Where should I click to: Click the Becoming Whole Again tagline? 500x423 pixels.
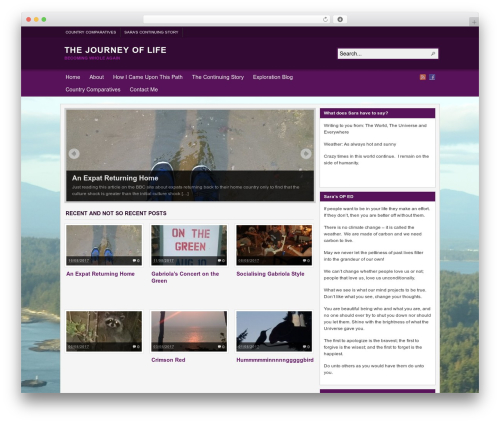click(92, 58)
